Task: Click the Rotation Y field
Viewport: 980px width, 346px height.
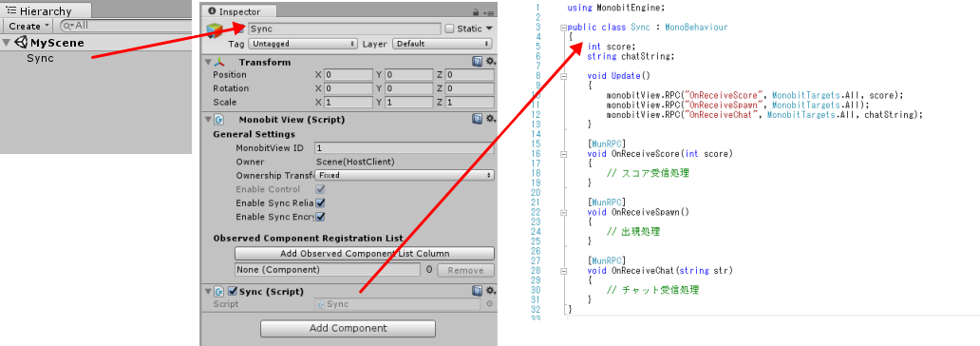Action: click(408, 88)
